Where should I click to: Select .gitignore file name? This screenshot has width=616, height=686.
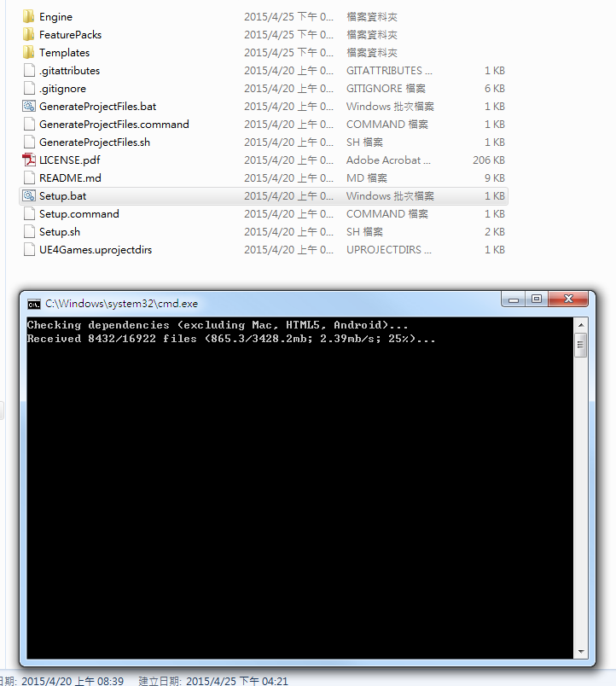point(62,89)
